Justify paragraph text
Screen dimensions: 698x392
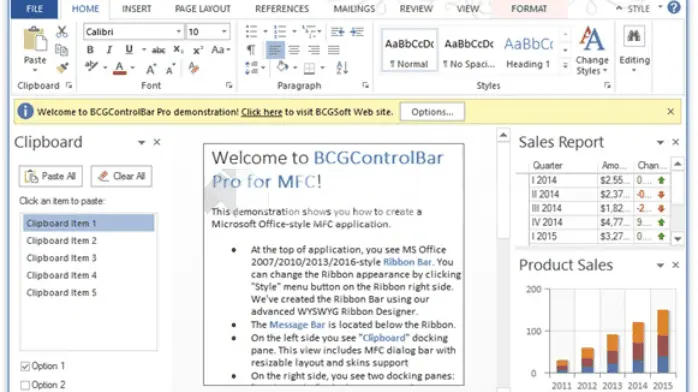333,50
